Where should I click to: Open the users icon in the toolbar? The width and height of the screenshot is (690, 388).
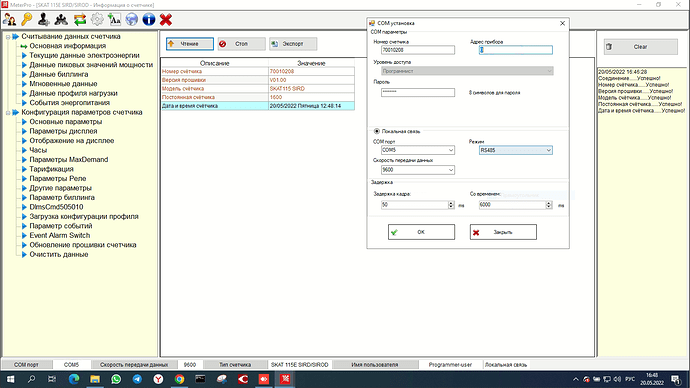(10, 19)
